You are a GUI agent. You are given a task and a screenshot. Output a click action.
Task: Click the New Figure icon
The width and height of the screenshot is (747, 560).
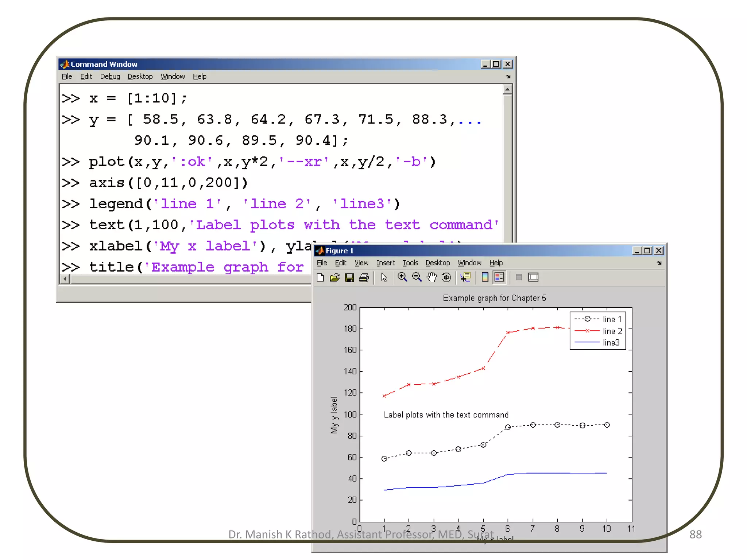[320, 278]
